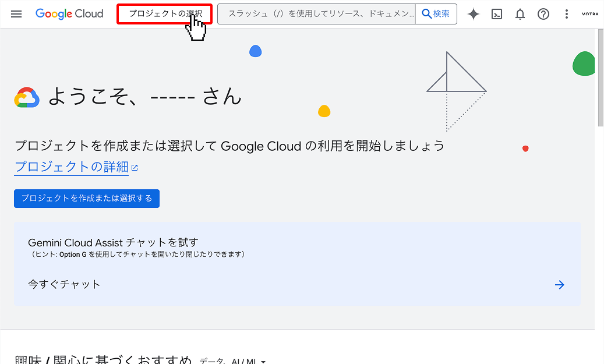604x364 pixels.
Task: Open the notifications bell
Action: (x=520, y=14)
